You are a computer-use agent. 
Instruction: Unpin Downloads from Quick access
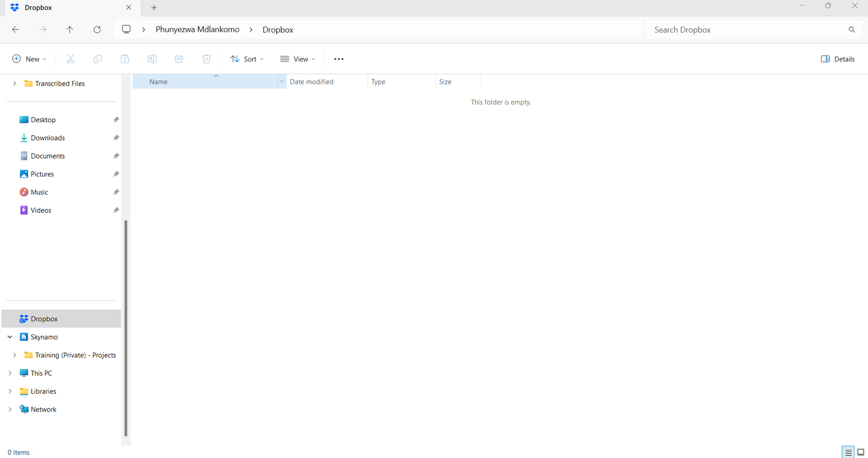[116, 138]
